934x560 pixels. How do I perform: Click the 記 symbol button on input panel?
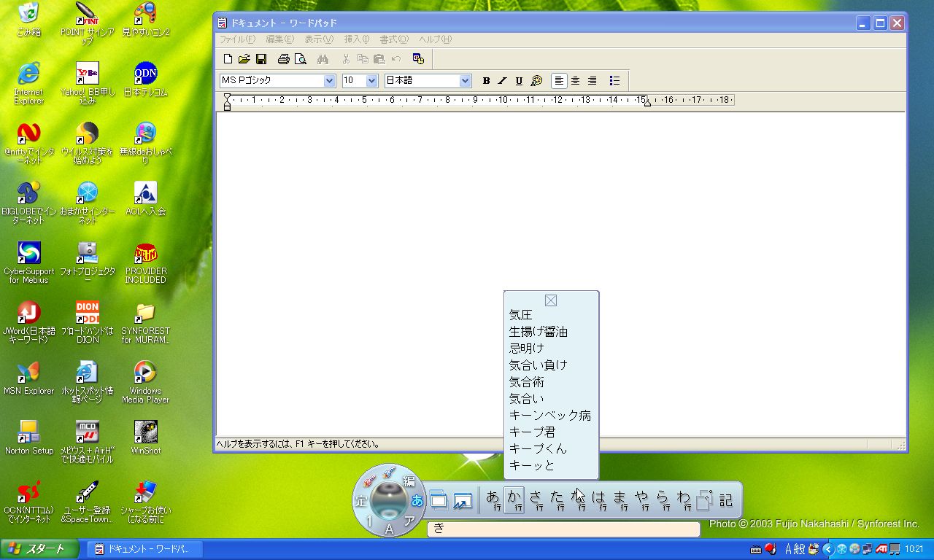coord(726,500)
